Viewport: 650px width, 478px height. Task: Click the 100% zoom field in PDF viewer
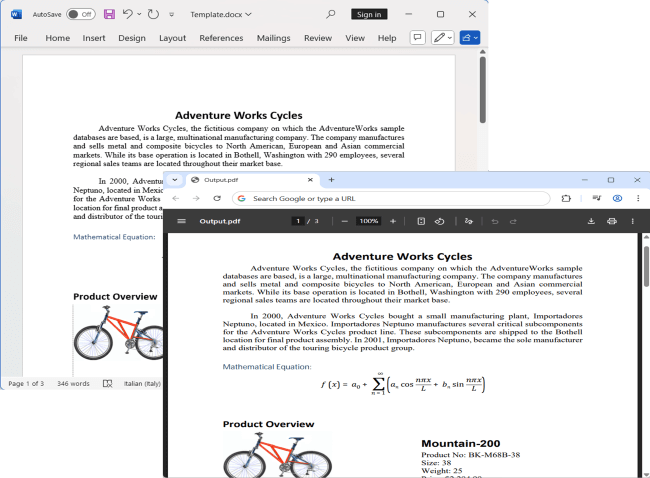[369, 221]
